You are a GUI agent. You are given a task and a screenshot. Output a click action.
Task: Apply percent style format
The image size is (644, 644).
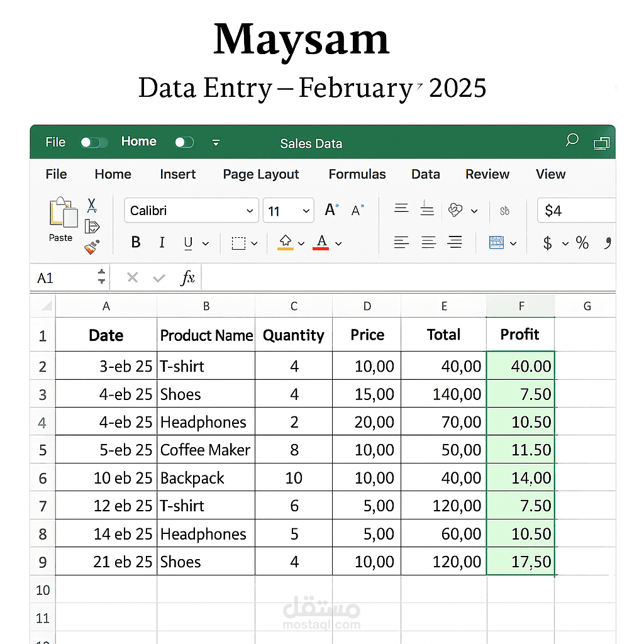coord(582,243)
